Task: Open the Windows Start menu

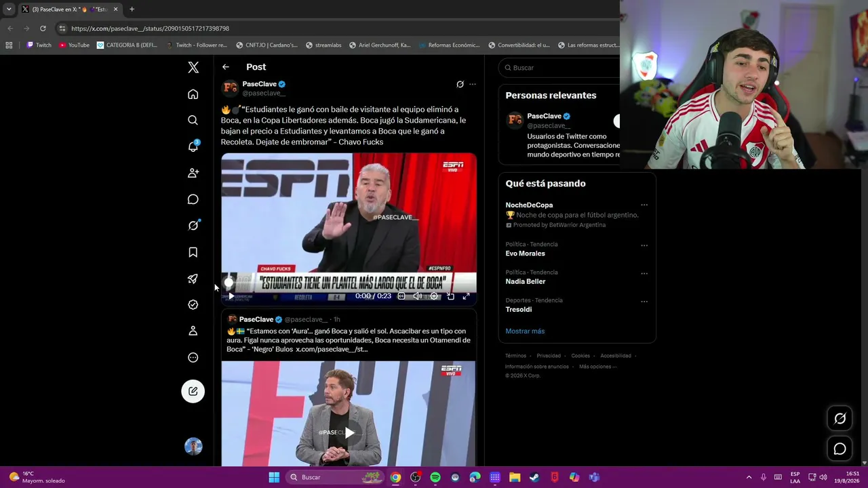Action: (x=274, y=477)
